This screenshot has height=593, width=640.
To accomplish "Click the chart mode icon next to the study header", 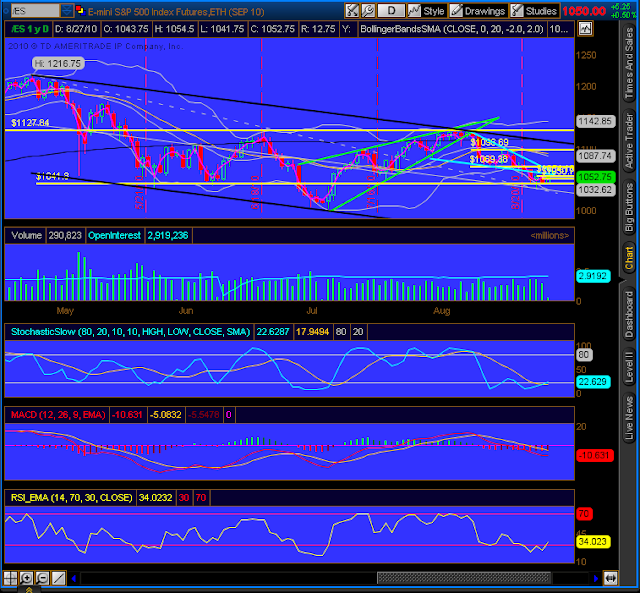I will [585, 29].
